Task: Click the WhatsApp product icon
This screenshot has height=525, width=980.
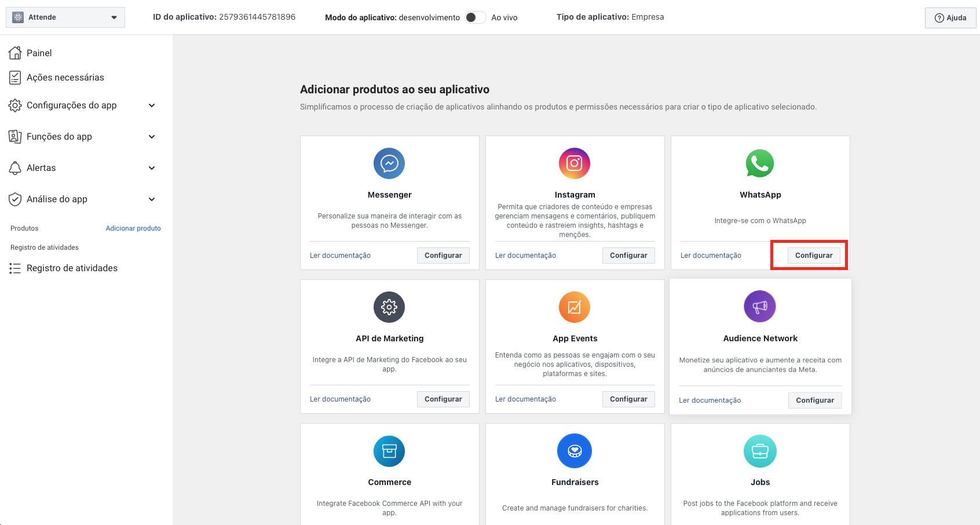Action: tap(760, 163)
